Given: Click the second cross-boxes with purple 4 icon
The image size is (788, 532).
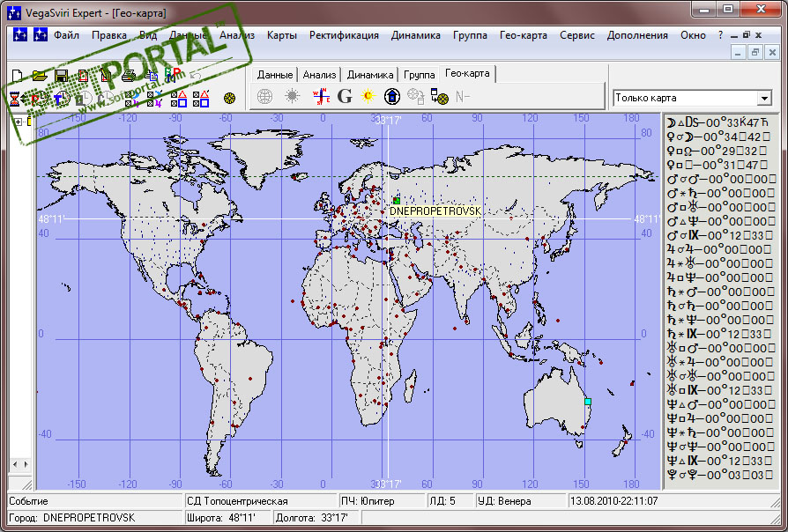Looking at the screenshot, I should pos(155,99).
